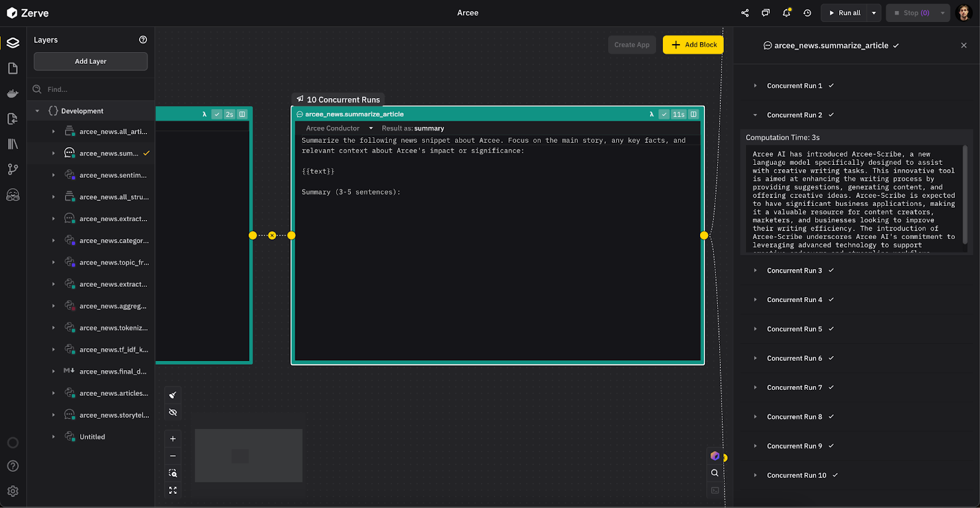Click the Add Layer button
This screenshot has height=508, width=980.
(x=91, y=61)
